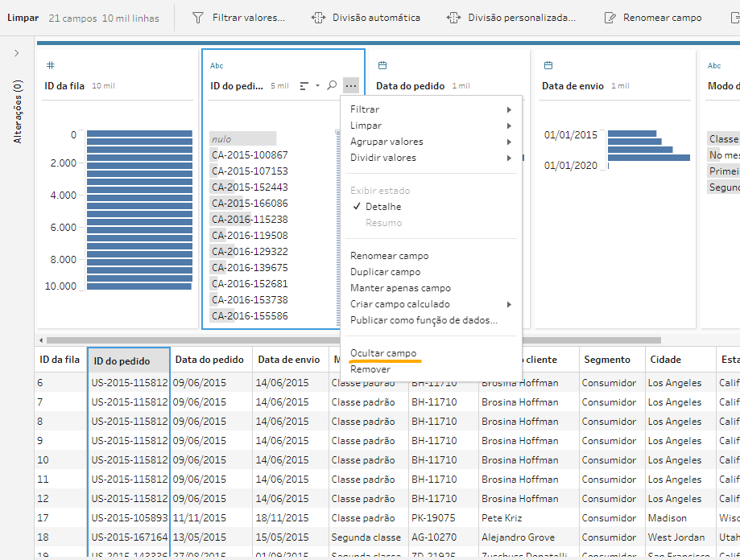Select value CA-2016-115238
Viewport: 740px width, 560px height.
(250, 219)
